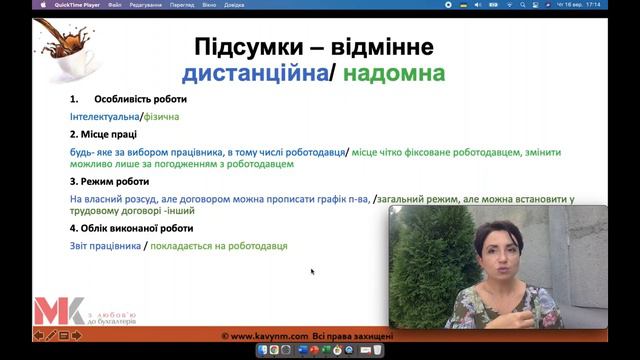Open the Файл menu
The image size is (640, 360).
pyautogui.click(x=115, y=5)
